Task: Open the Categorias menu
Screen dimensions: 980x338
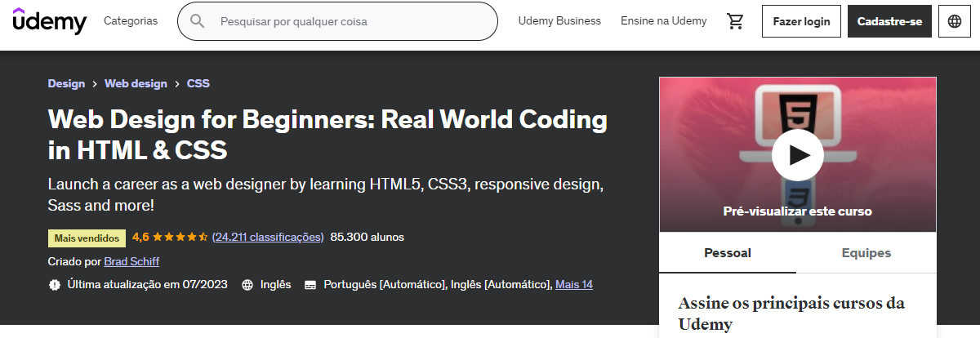Action: coord(131,21)
